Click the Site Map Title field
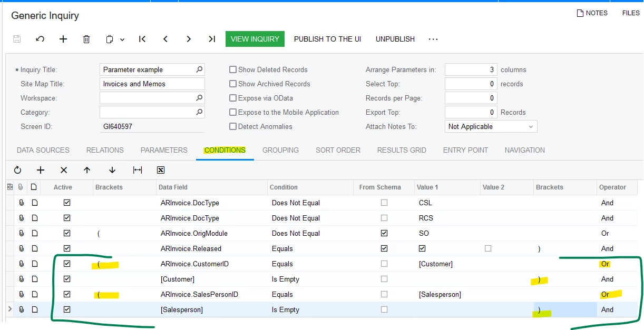This screenshot has height=330, width=644. pos(152,84)
